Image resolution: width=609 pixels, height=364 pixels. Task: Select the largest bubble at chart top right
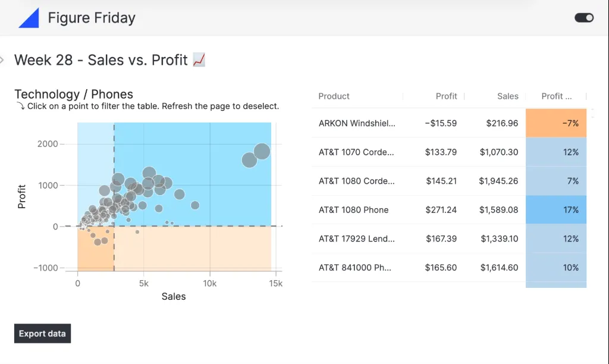(262, 152)
